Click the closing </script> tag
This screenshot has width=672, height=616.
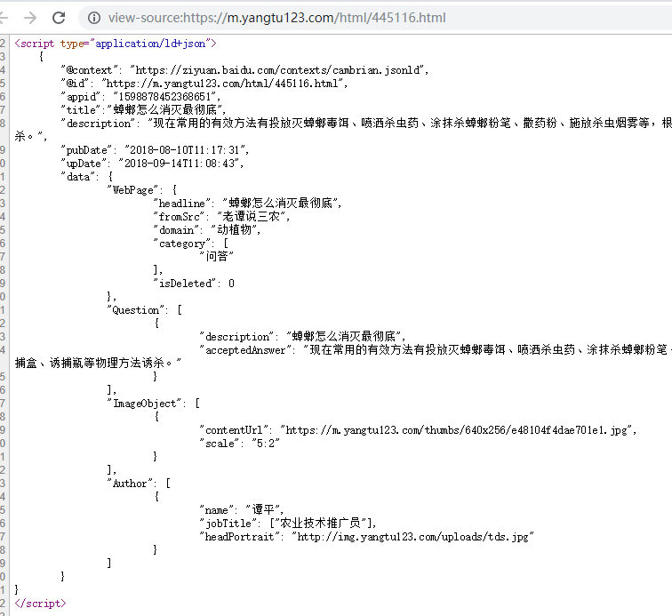[40, 604]
